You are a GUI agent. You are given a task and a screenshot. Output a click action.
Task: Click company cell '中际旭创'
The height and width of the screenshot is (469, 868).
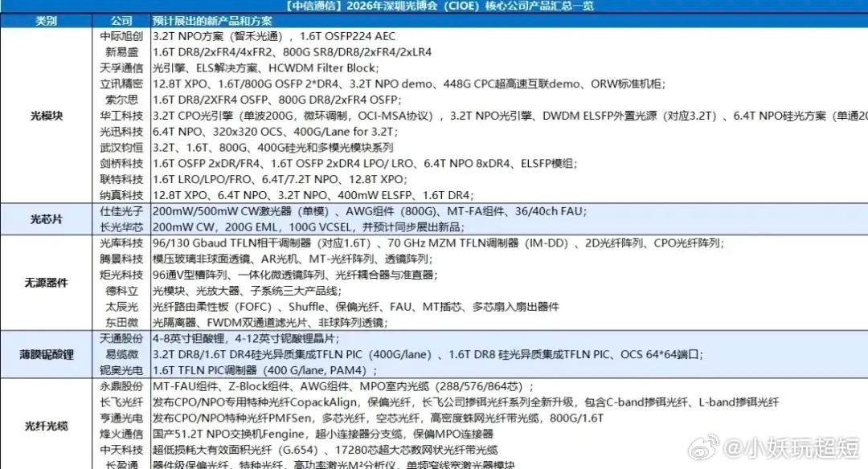[x=121, y=36]
